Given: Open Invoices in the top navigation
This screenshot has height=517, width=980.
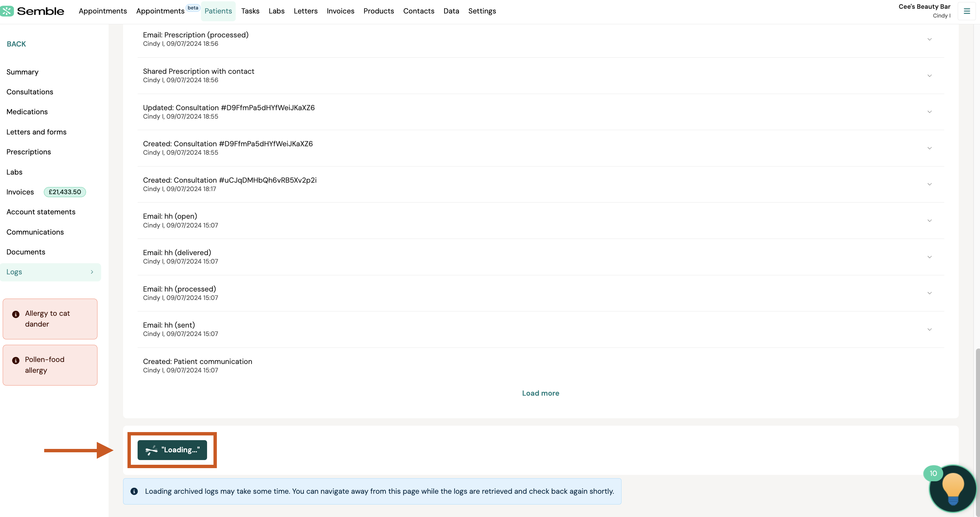Looking at the screenshot, I should click(x=341, y=11).
